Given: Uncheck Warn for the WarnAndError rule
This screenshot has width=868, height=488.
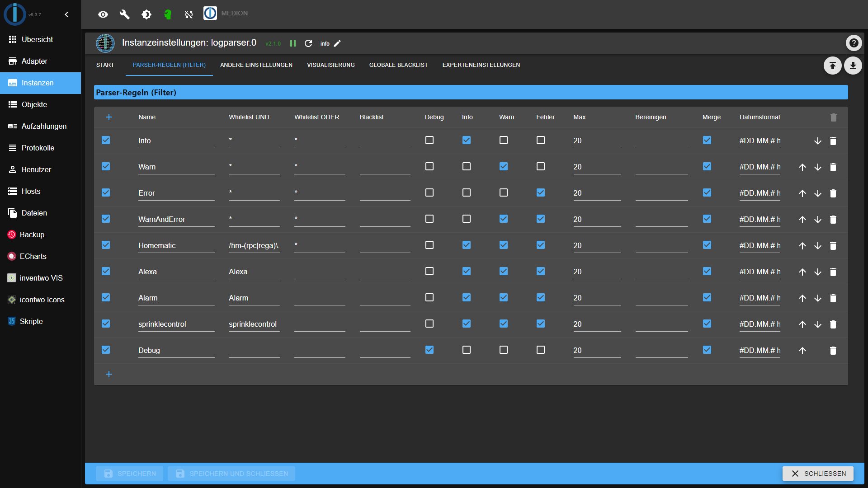Looking at the screenshot, I should [504, 219].
